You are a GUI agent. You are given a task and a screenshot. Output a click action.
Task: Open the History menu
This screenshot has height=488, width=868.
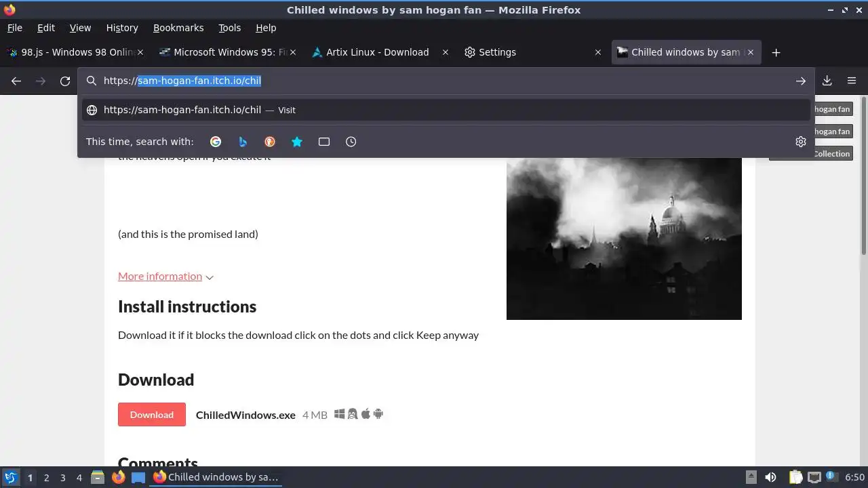point(122,28)
